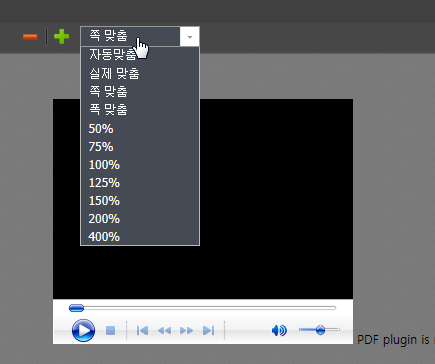Fast forward using the double right arrow icon
This screenshot has width=435, height=364.
pyautogui.click(x=186, y=331)
